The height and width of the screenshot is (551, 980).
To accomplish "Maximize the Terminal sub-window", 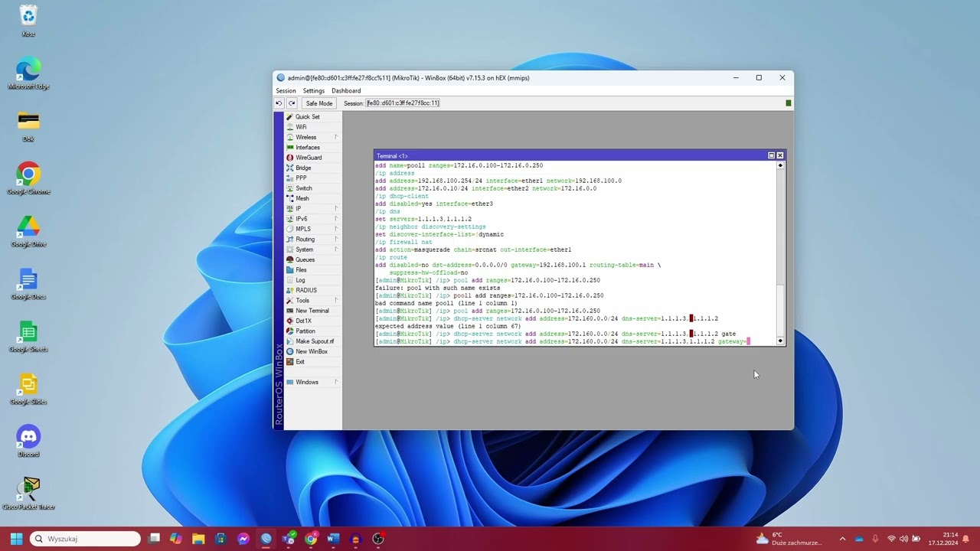I will tap(771, 155).
